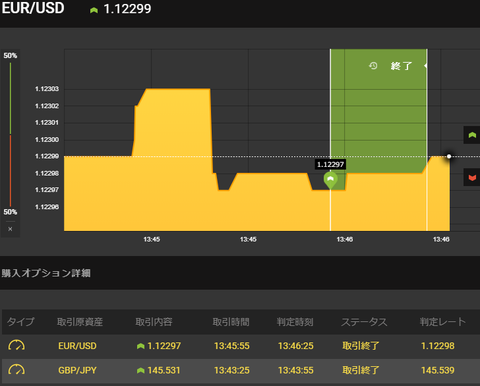The width and height of the screenshot is (480, 386).
Task: Click the current rate 1.12299 in the header
Action: pyautogui.click(x=127, y=9)
